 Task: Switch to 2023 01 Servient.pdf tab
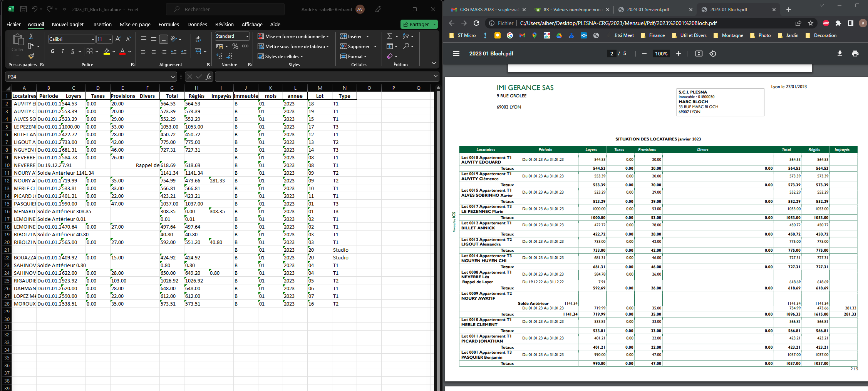tap(648, 9)
